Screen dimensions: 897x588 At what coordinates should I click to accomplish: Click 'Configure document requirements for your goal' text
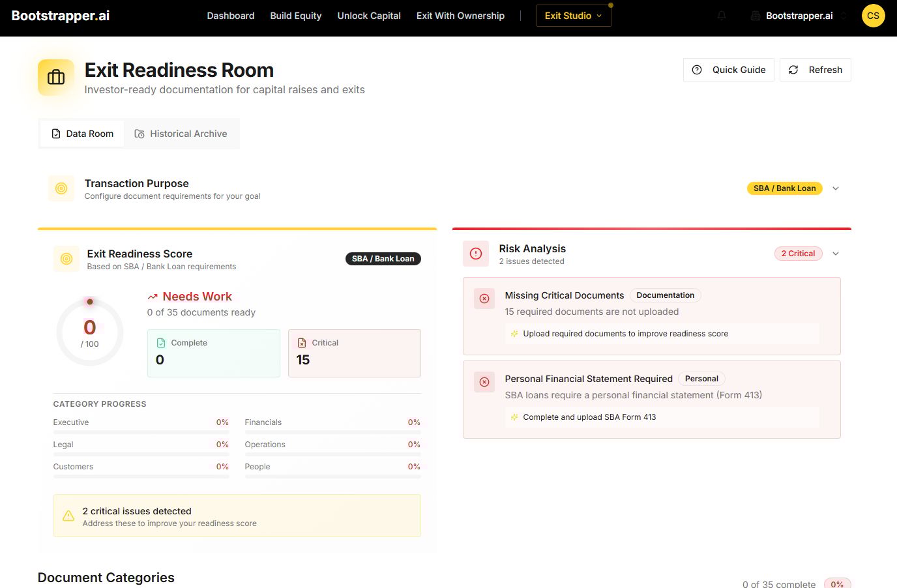pos(173,196)
